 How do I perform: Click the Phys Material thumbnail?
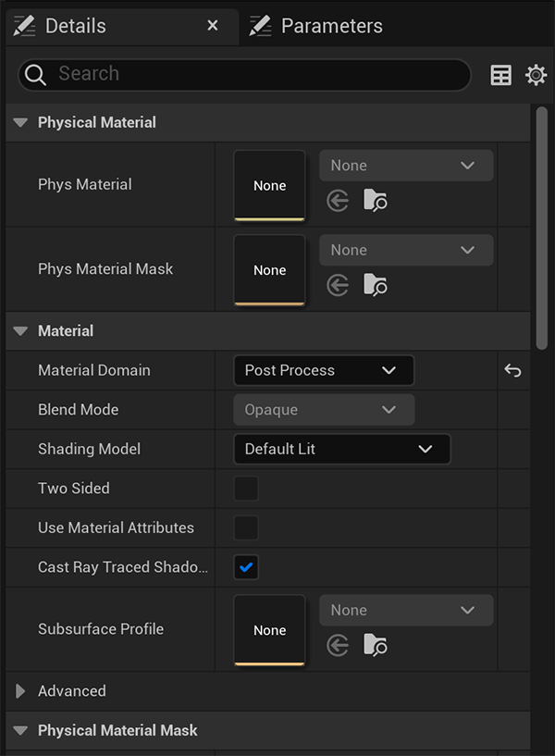pyautogui.click(x=269, y=185)
